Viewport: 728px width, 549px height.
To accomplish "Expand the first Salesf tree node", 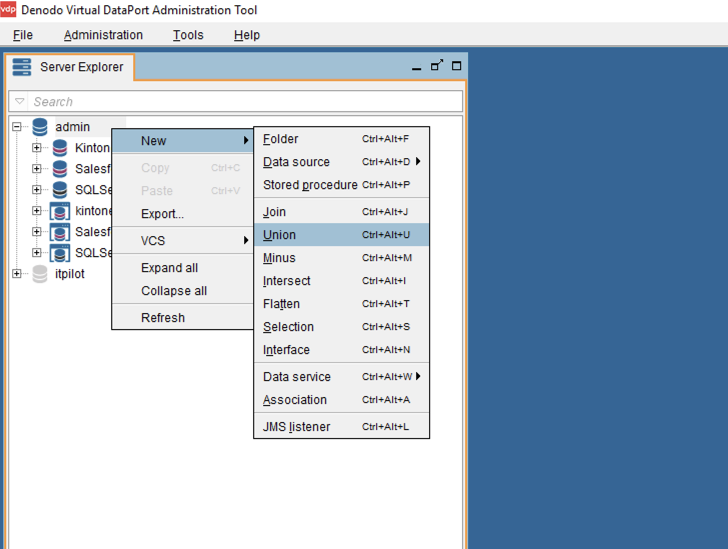I will tap(37, 169).
